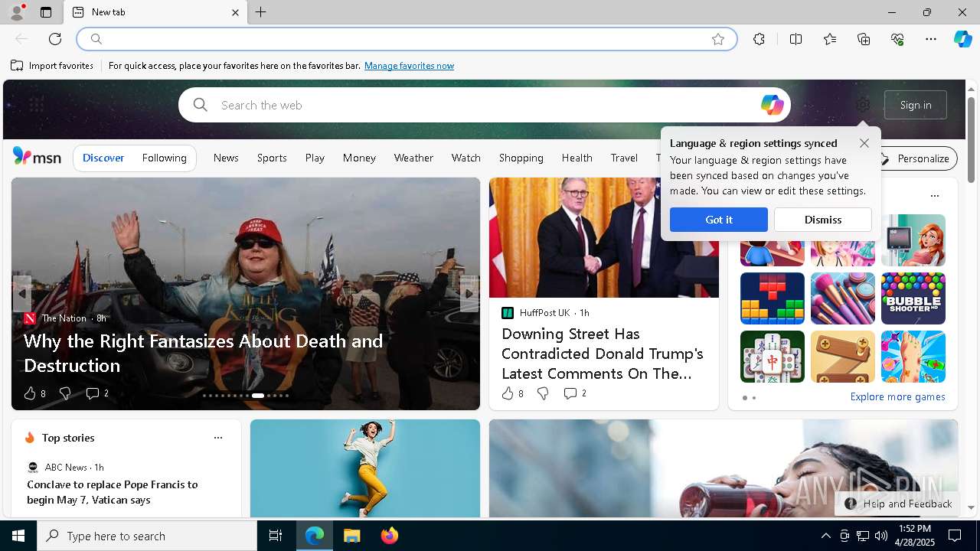Like The Nation article thumbs up
Screen dimensions: 980x551
pos(30,393)
